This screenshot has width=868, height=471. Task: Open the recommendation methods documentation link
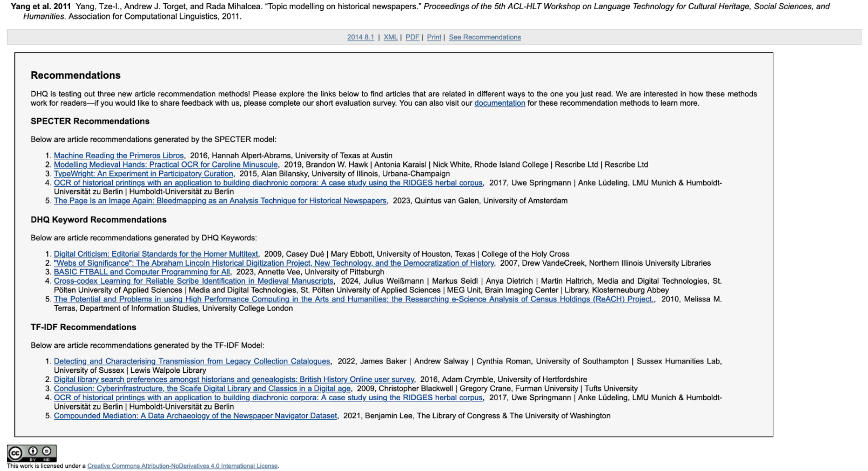point(499,103)
